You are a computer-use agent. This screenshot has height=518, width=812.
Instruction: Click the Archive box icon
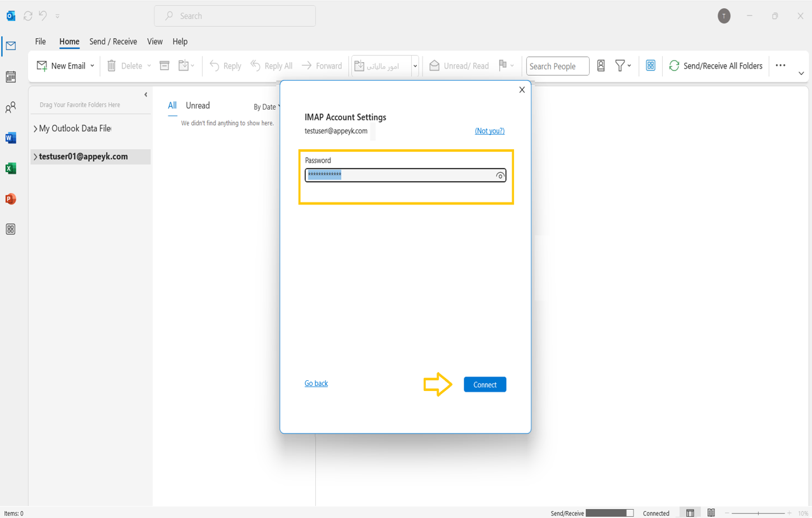coord(165,66)
